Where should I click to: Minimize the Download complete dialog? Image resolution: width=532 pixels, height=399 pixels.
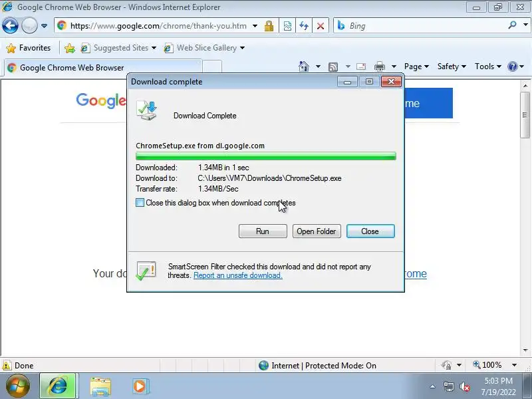347,82
